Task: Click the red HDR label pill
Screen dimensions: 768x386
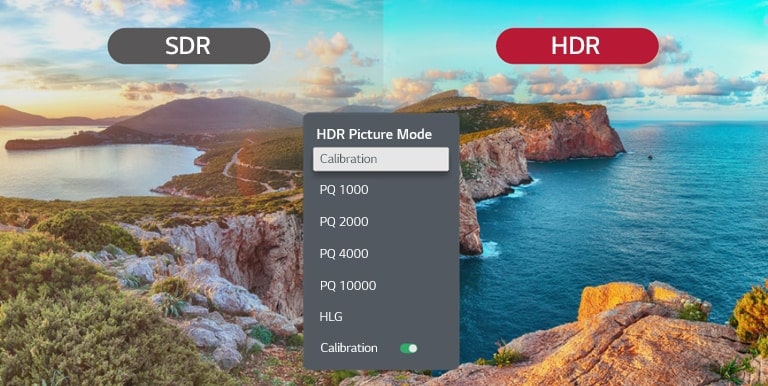Action: click(577, 46)
